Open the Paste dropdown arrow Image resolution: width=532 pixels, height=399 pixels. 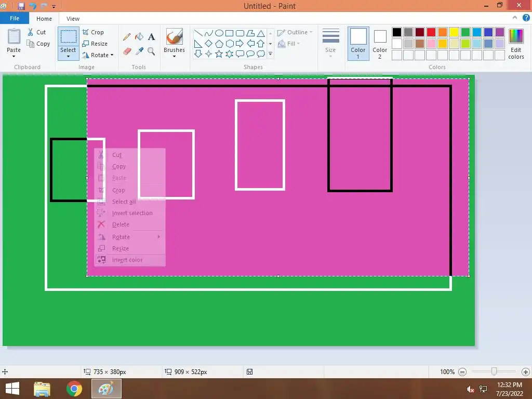14,57
